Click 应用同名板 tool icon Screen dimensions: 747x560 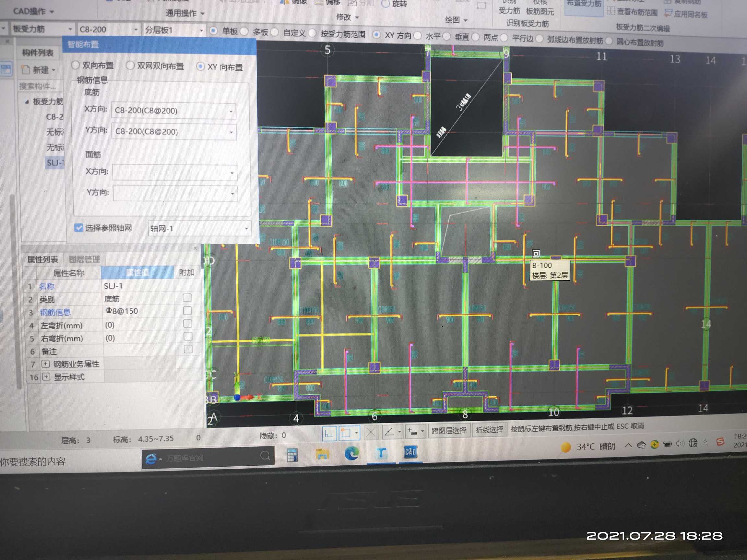tap(668, 13)
